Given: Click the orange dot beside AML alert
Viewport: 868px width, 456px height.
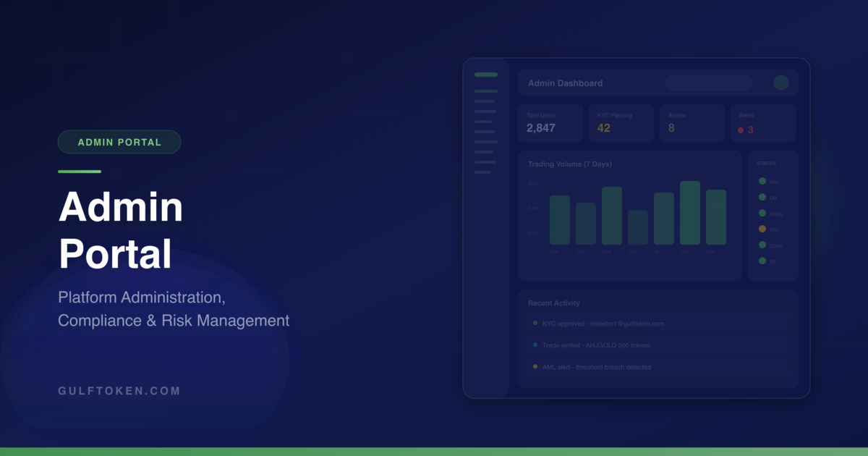Looking at the screenshot, I should [x=535, y=367].
